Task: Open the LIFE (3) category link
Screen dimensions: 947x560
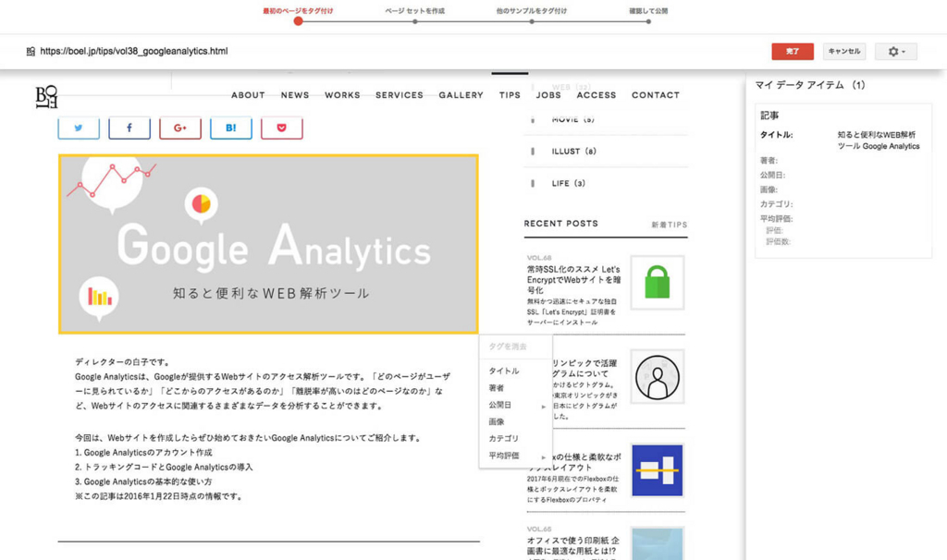Action: 569,184
